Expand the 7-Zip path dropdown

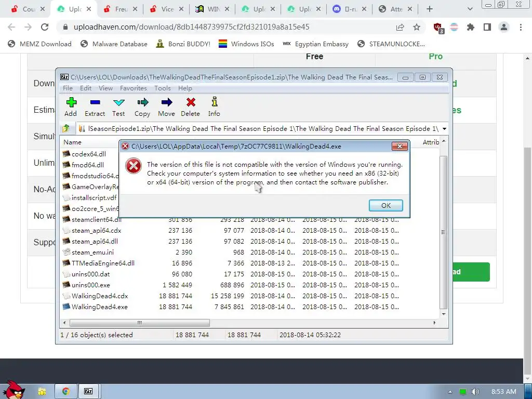[x=444, y=129]
